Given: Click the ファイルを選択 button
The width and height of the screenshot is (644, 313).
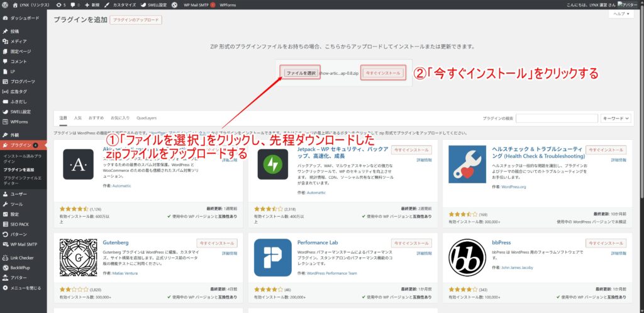Looking at the screenshot, I should (301, 73).
